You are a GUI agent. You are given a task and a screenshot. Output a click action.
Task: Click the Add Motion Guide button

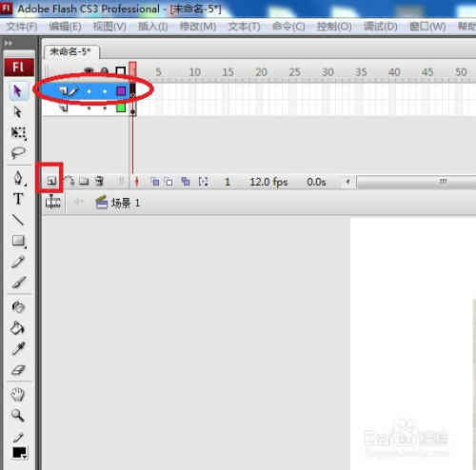69,181
